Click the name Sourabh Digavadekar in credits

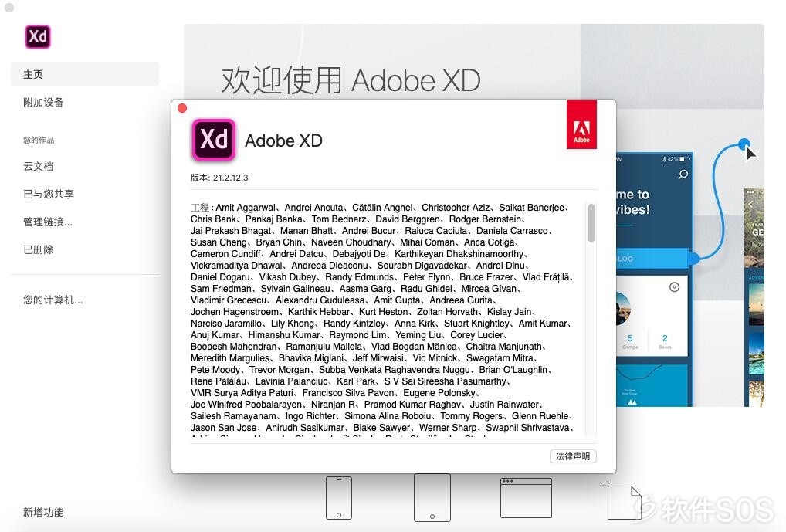click(x=422, y=266)
